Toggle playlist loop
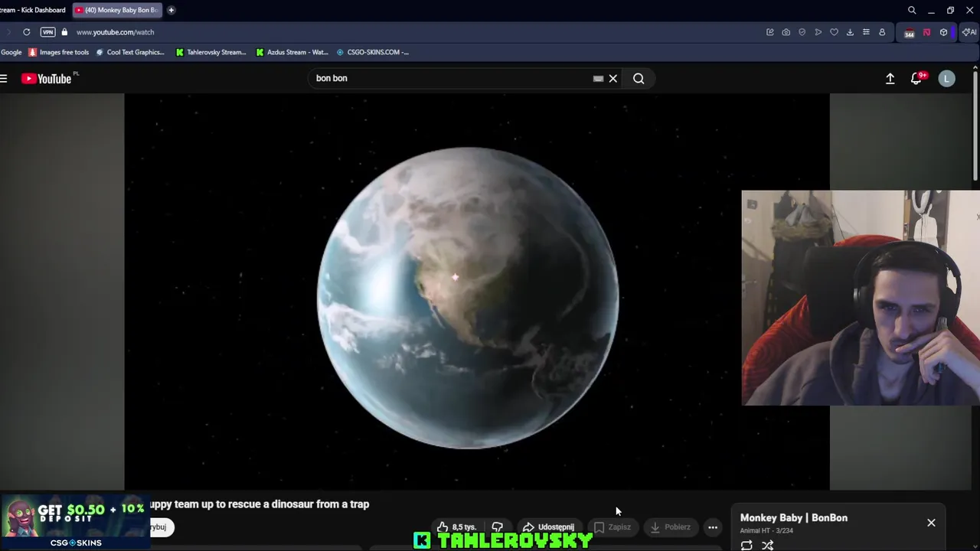 tap(746, 545)
